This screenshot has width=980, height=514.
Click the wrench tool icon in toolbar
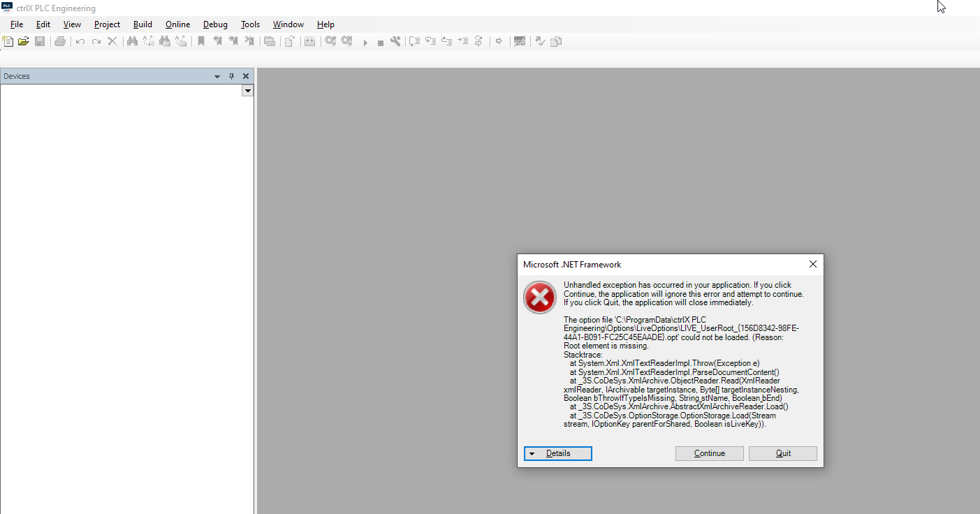395,41
